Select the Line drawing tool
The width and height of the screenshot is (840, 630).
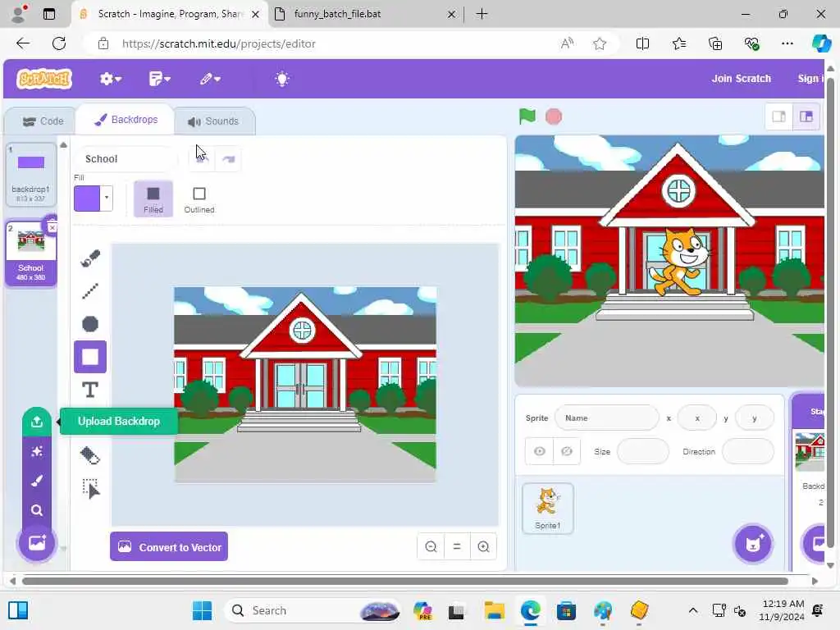click(90, 291)
